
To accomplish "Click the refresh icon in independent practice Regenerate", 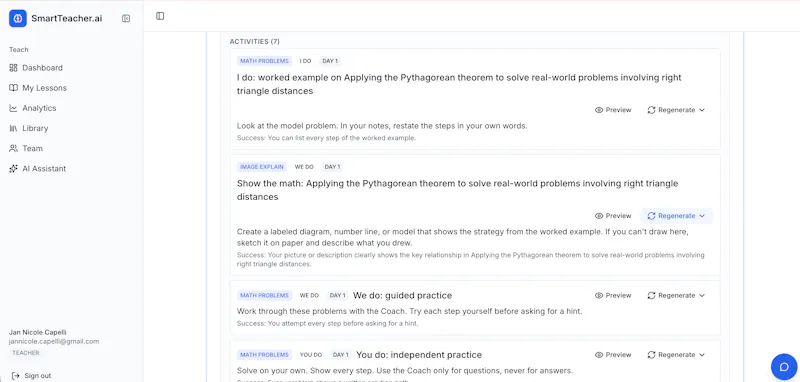I will (x=652, y=354).
